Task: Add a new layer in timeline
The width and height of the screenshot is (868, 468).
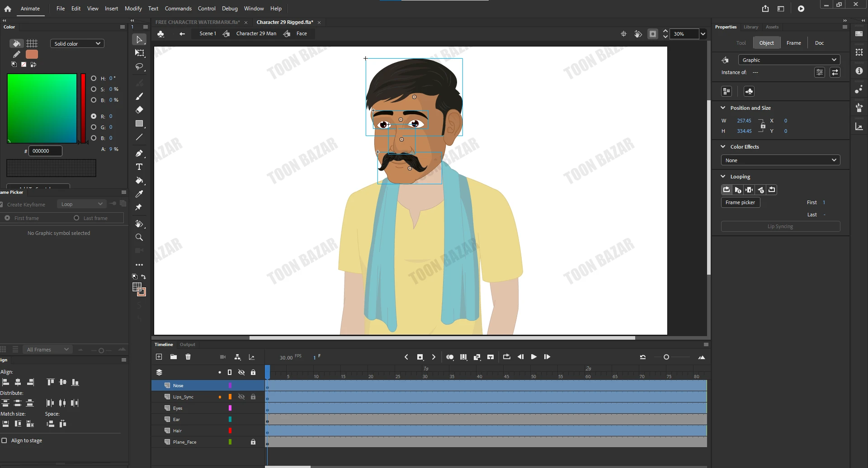Action: [x=159, y=357]
